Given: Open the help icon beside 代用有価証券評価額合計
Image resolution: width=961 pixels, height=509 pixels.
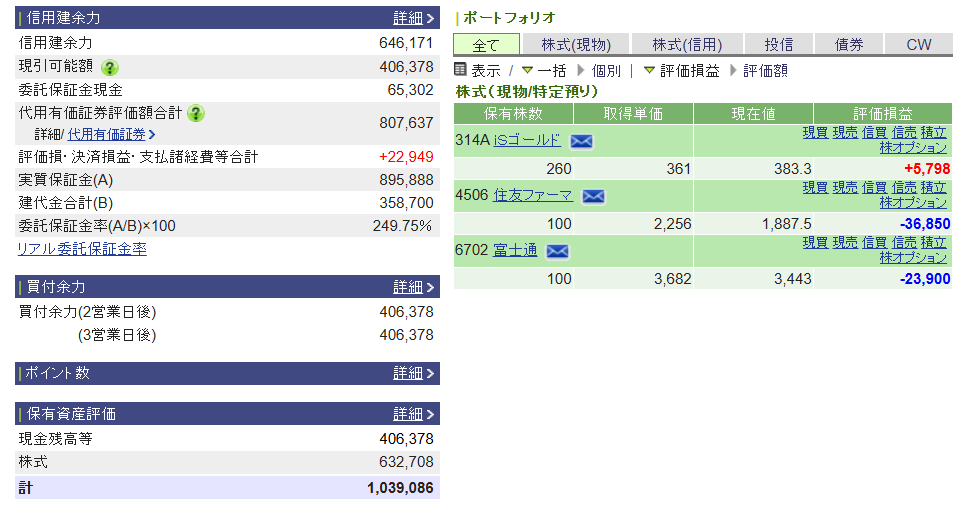Looking at the screenshot, I should (x=196, y=113).
